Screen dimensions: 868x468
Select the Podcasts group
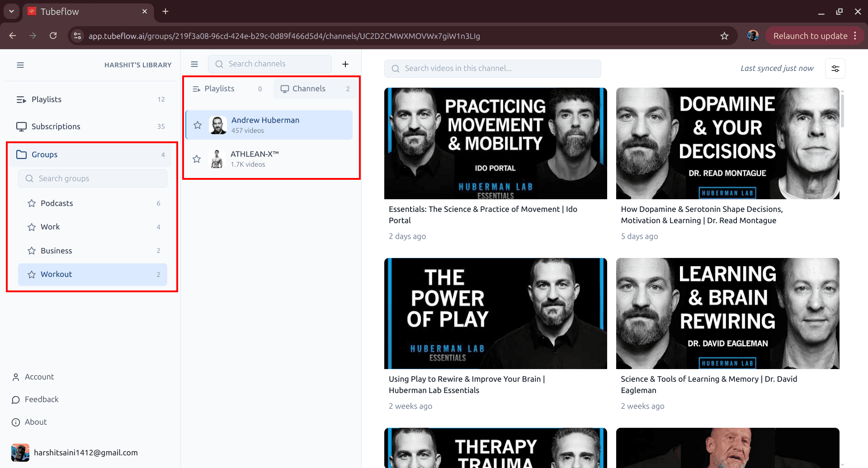coord(93,203)
